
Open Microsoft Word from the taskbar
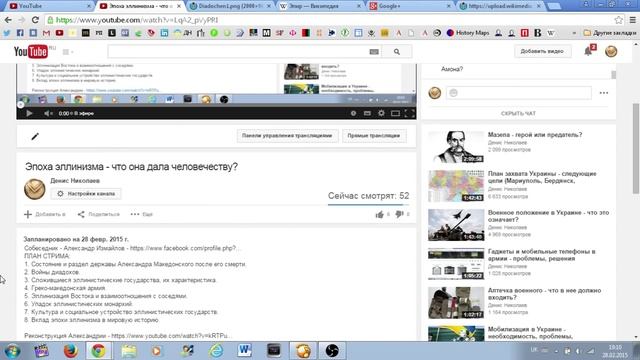pos(244,351)
